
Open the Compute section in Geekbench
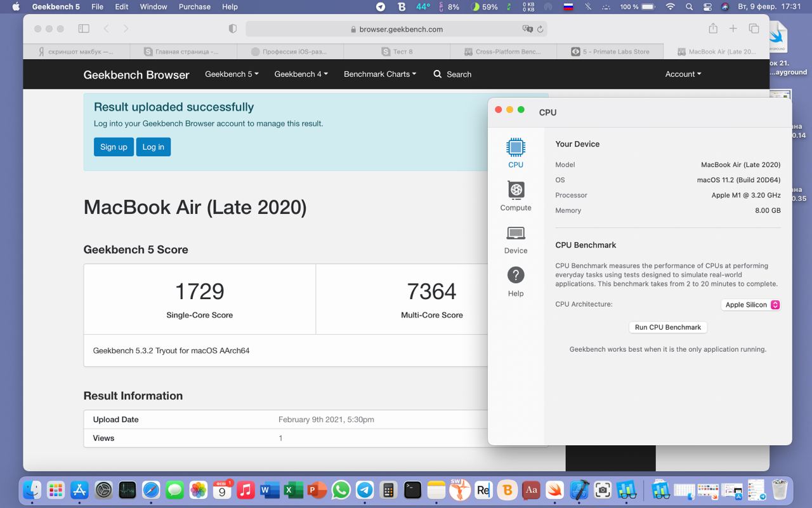(x=516, y=196)
